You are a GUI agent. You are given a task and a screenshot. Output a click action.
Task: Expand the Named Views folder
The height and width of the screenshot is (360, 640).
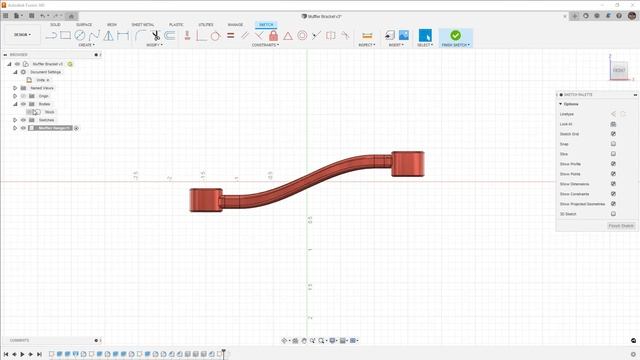(x=15, y=88)
